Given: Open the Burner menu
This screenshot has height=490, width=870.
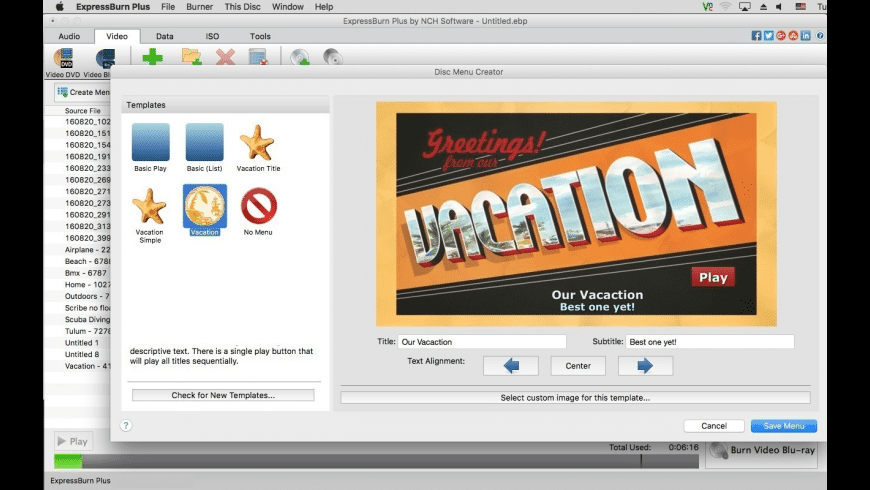Looking at the screenshot, I should 199,6.
